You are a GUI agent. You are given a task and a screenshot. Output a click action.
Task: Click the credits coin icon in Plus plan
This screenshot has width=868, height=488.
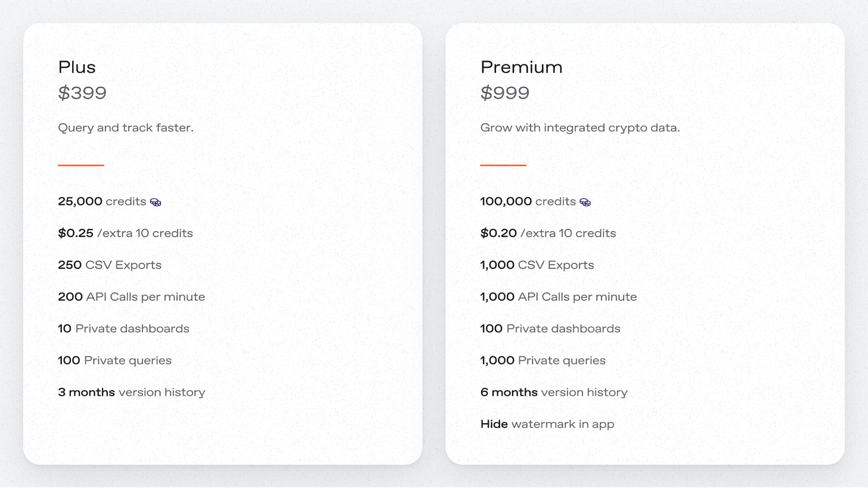156,203
